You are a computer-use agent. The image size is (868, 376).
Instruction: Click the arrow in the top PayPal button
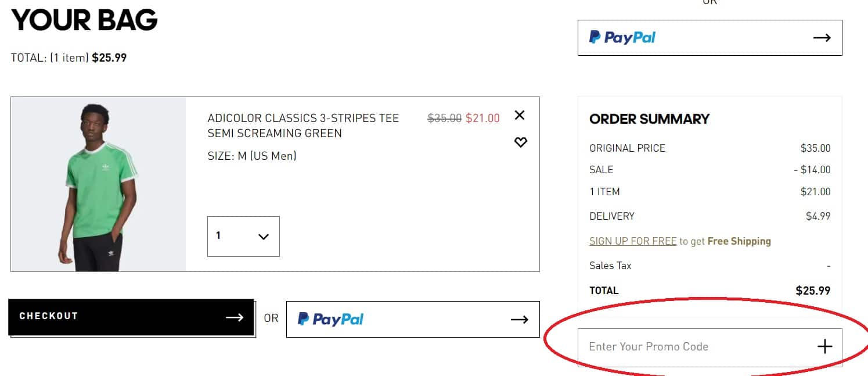click(x=822, y=37)
